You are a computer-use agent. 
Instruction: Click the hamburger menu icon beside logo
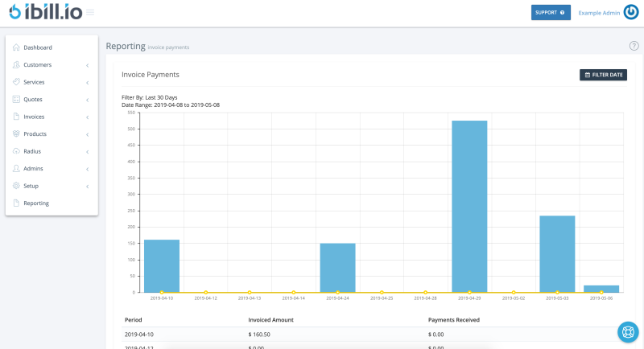[x=90, y=12]
